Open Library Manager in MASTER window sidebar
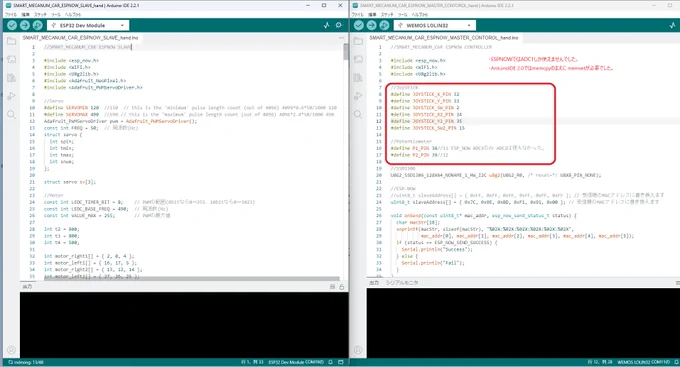Viewport: 680px width, 367px height. [x=358, y=78]
